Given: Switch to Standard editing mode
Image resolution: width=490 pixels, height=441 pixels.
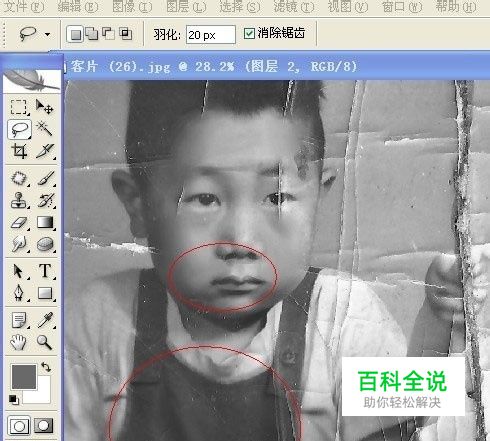Looking at the screenshot, I should tap(19, 426).
